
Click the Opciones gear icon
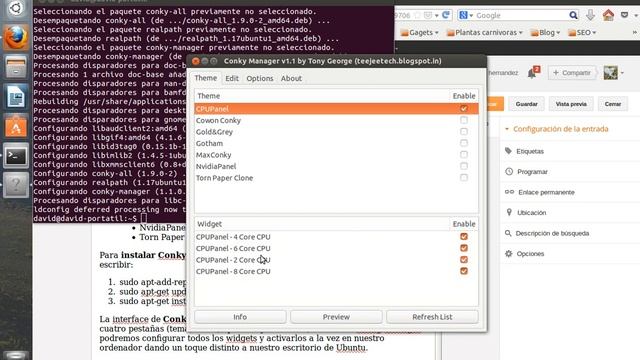pos(509,253)
